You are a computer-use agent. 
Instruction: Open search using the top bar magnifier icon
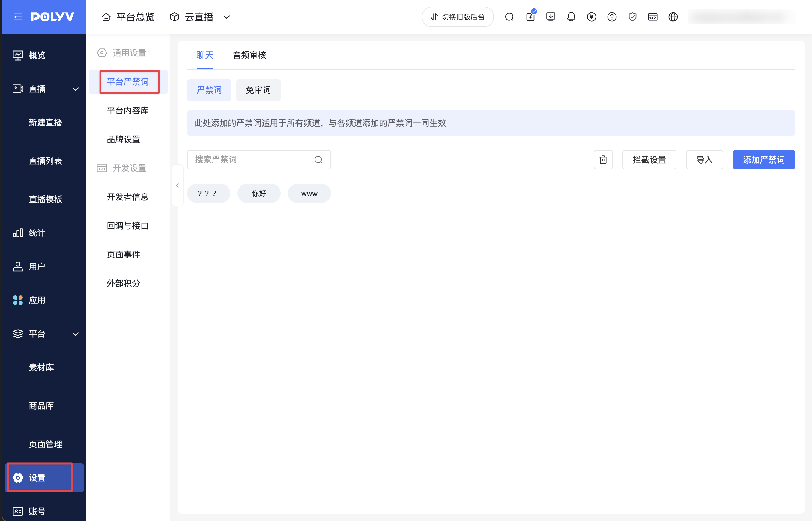(x=509, y=17)
